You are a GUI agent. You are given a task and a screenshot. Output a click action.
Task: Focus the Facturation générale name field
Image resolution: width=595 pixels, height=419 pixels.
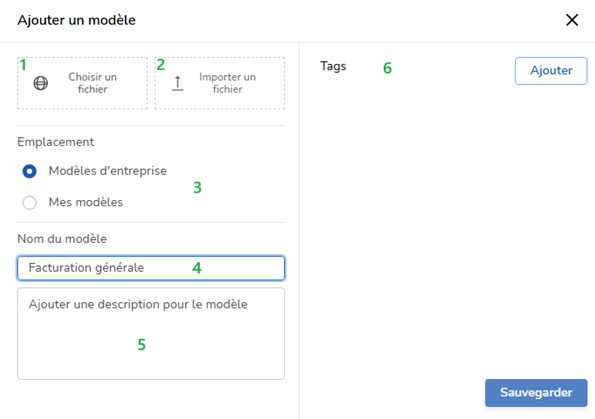(x=151, y=268)
